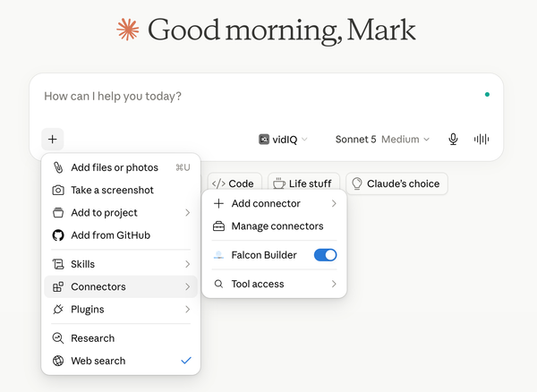Click the Life stuff suggestion button
The image size is (537, 392).
tap(303, 183)
